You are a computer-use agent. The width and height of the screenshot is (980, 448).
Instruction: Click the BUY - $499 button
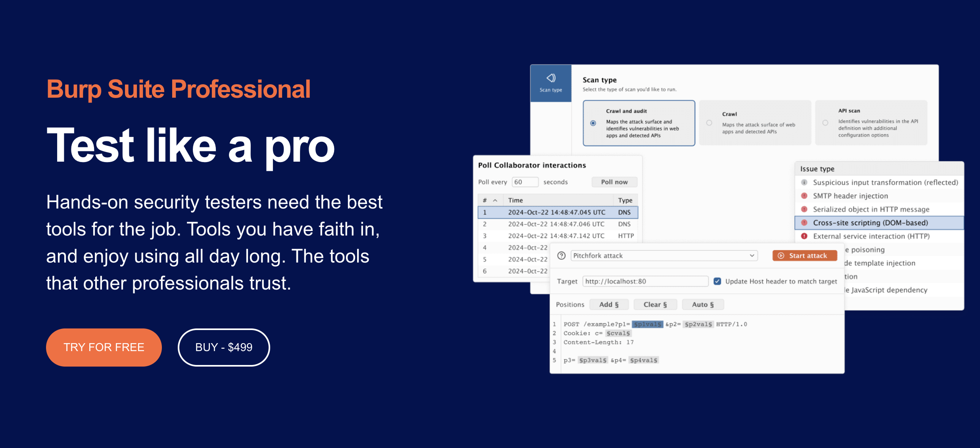(x=224, y=347)
